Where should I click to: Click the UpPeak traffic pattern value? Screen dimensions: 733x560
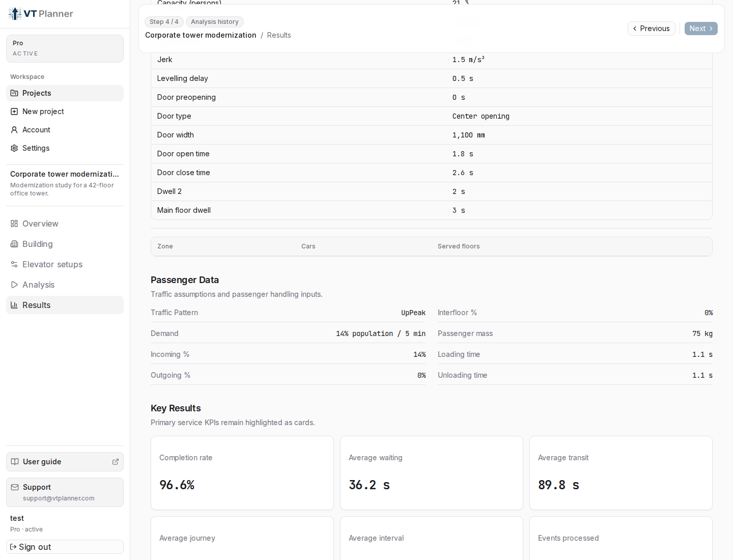click(413, 313)
